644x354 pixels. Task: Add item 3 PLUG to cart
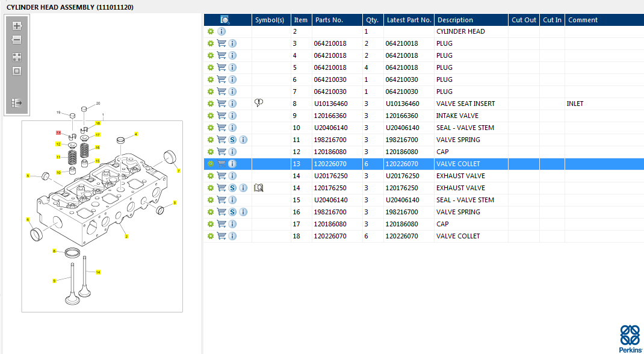(x=221, y=43)
